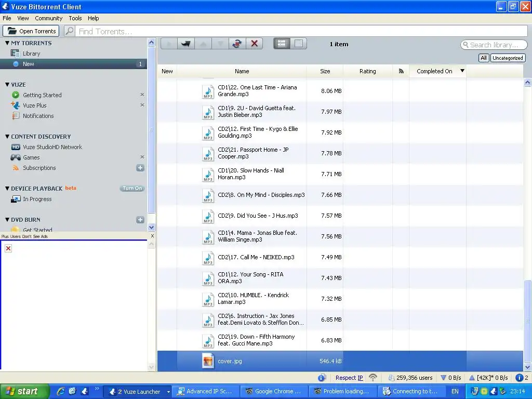Select the New item under My Torrents
This screenshot has height=399, width=532.
(73, 64)
